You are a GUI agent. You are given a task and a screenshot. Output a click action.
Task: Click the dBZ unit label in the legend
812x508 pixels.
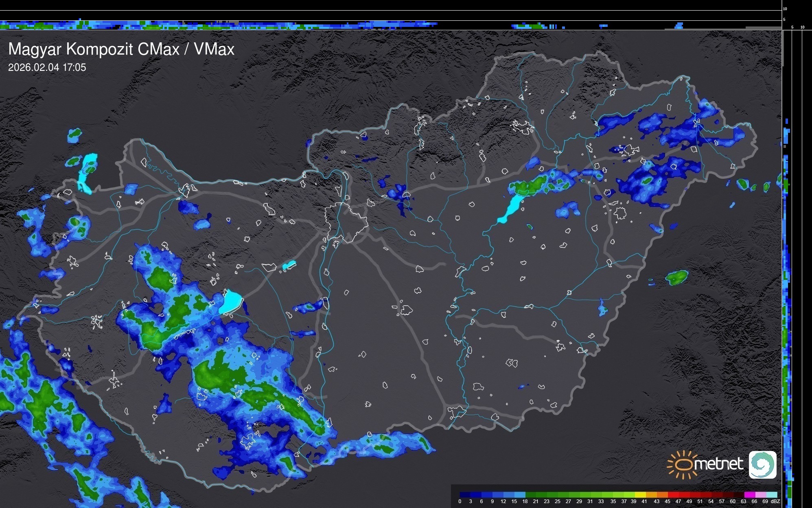(x=775, y=501)
